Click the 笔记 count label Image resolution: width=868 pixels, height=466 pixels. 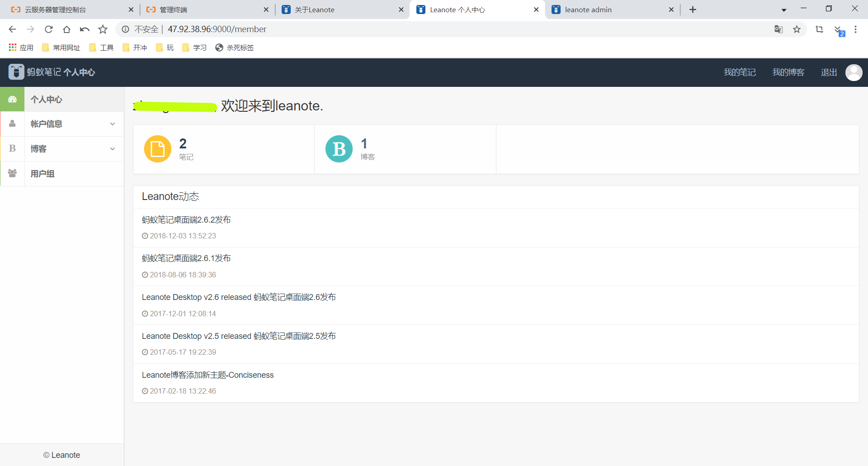186,157
